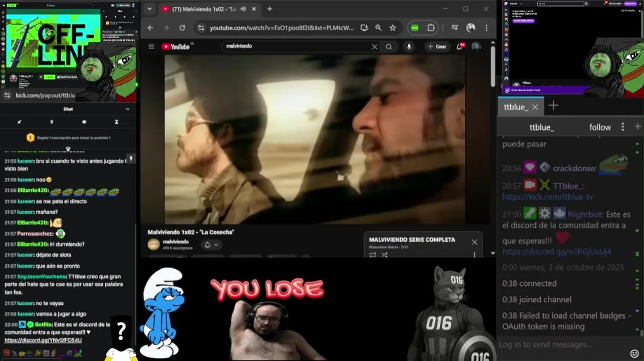This screenshot has height=361, width=644.
Task: Submit YouTube search with magnifier button
Action: 389,47
